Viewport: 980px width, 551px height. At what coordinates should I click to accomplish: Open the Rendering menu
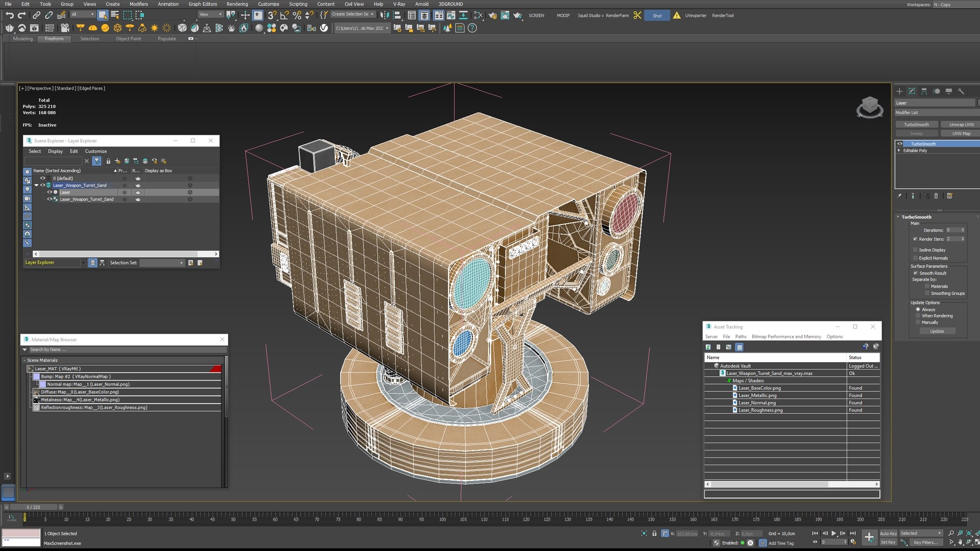[x=237, y=4]
